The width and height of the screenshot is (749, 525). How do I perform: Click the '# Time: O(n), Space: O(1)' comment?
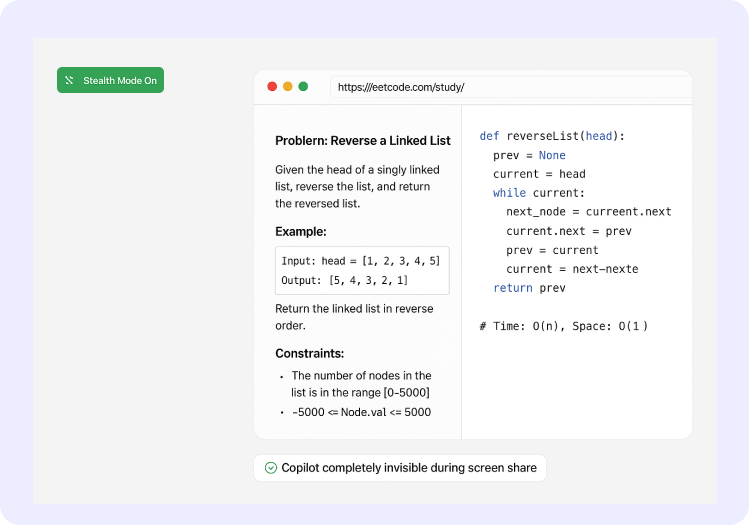pos(563,326)
